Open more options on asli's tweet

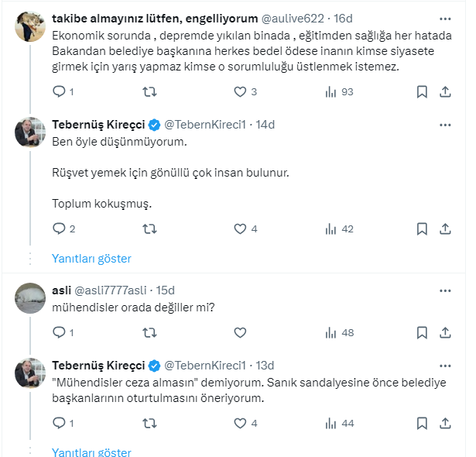445,290
